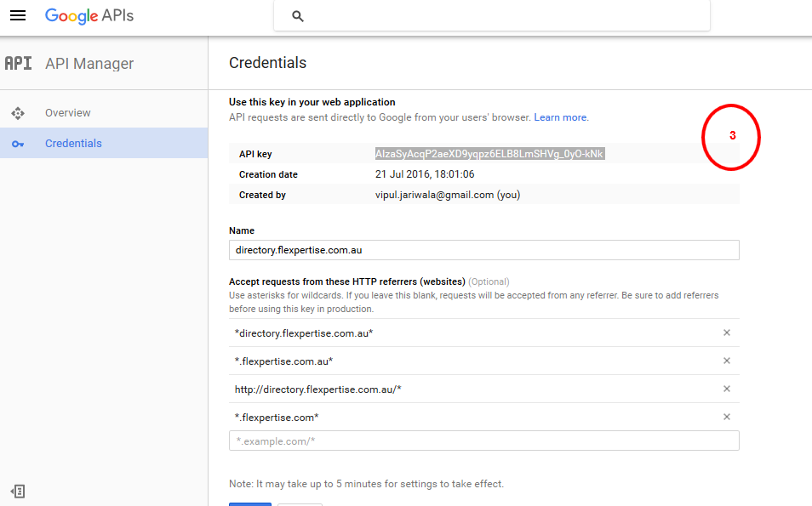The width and height of the screenshot is (812, 506).
Task: Click 'Accept requests from these HTTP referrers' heading
Action: click(347, 281)
